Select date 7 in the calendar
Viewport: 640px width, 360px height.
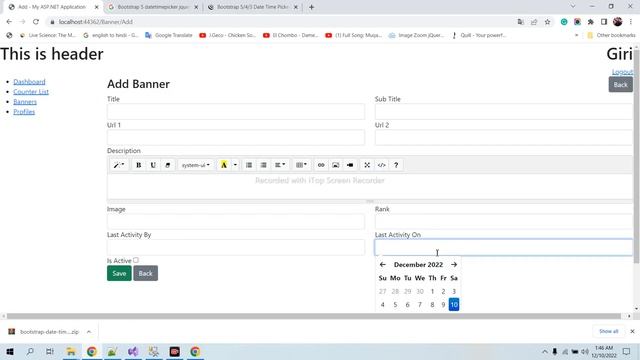[420, 304]
